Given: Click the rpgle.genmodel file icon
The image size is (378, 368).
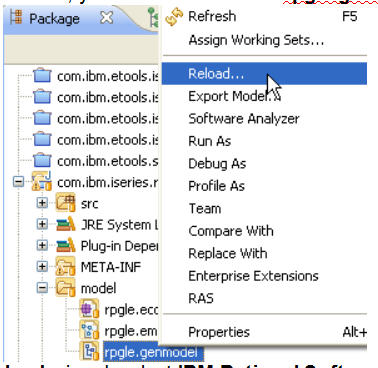Looking at the screenshot, I should (x=89, y=351).
